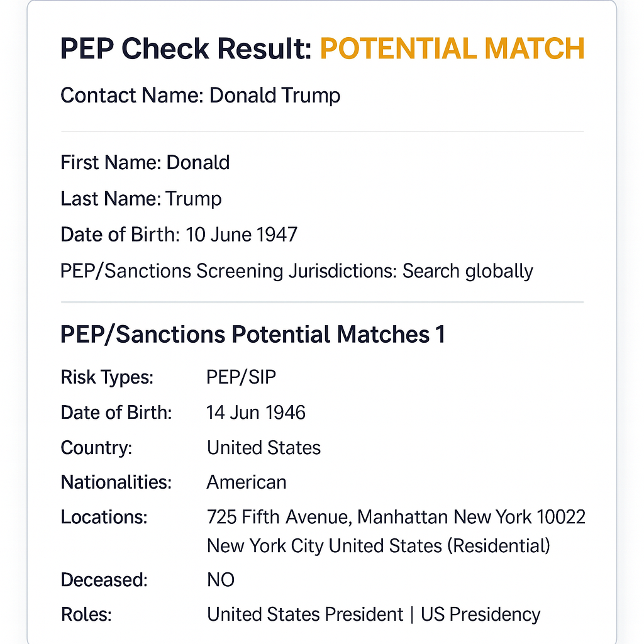Click the PEP Check Result heading
This screenshot has height=644, width=644.
[x=186, y=49]
